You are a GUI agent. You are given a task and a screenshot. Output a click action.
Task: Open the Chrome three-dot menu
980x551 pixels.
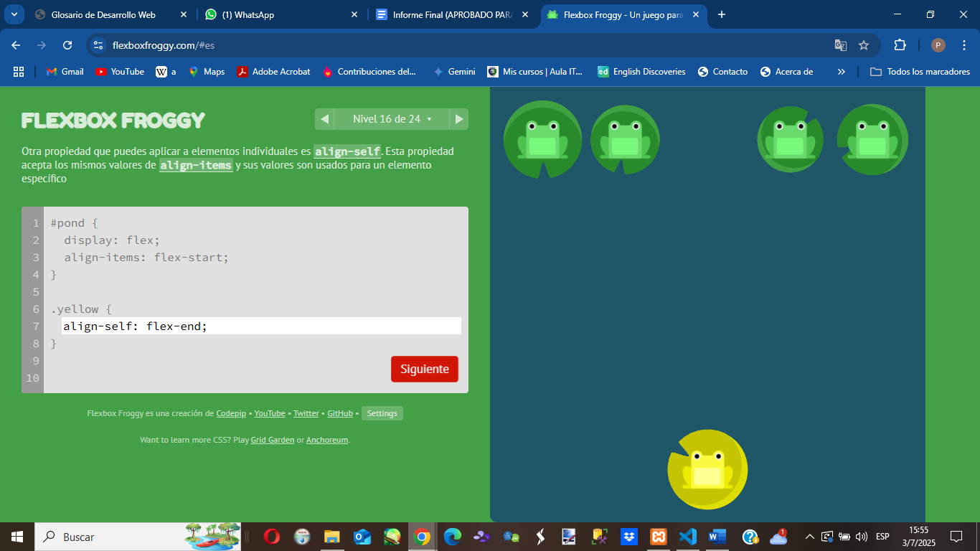click(x=963, y=45)
